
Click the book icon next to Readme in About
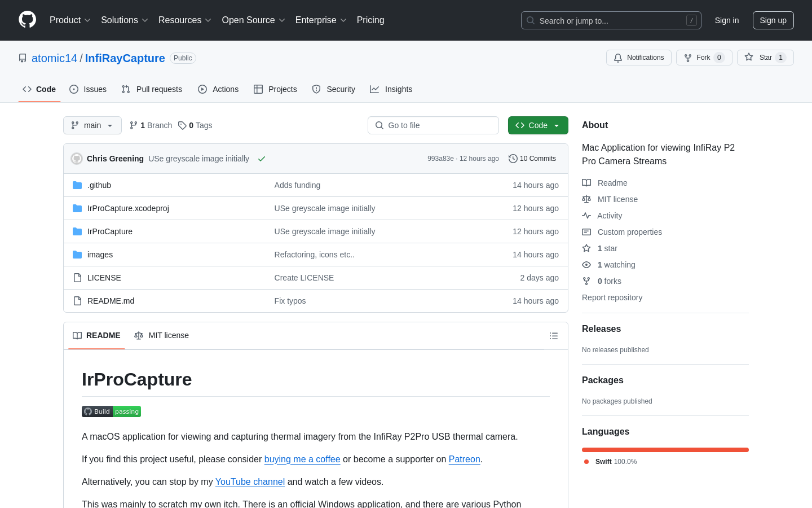(x=586, y=183)
